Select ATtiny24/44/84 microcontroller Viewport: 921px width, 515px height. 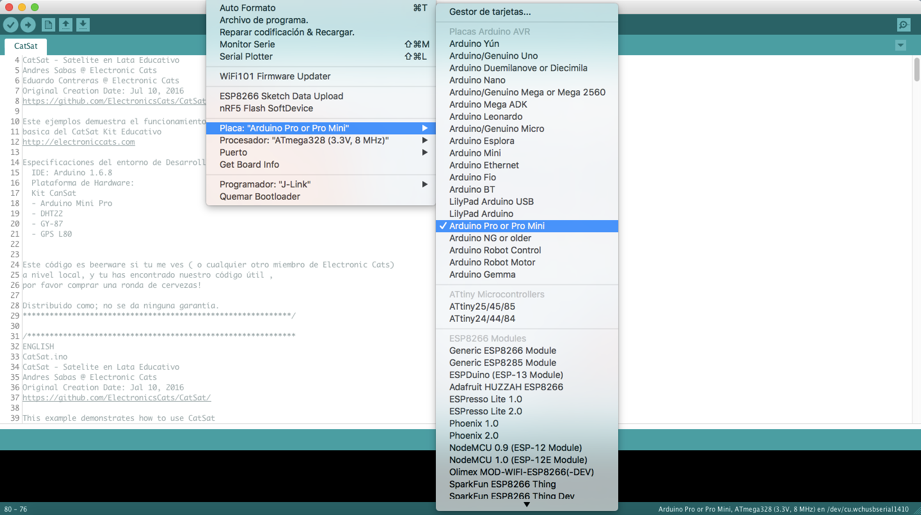click(527, 319)
